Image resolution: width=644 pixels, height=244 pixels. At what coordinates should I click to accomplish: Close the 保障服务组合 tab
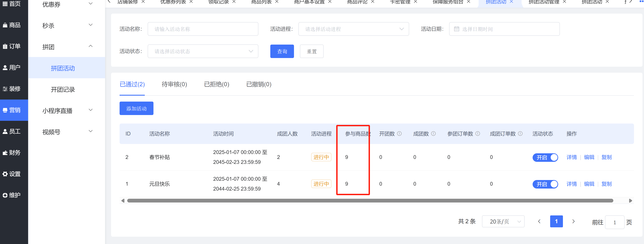tap(469, 2)
